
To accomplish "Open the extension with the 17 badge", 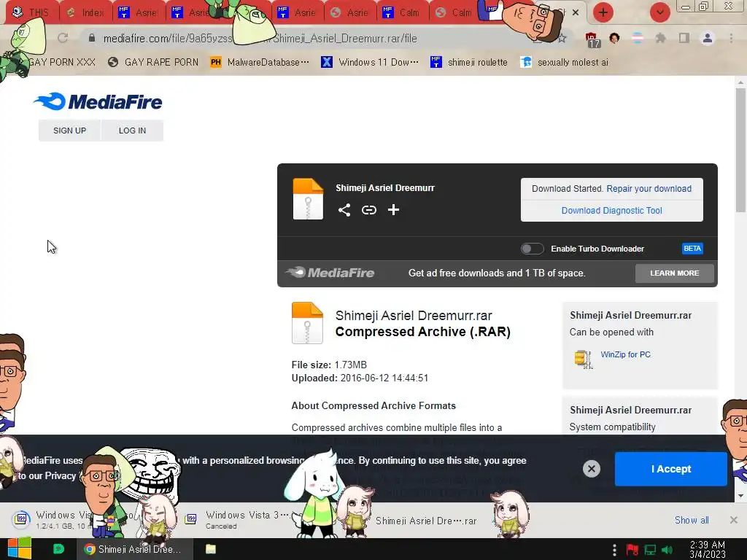I will tap(592, 39).
